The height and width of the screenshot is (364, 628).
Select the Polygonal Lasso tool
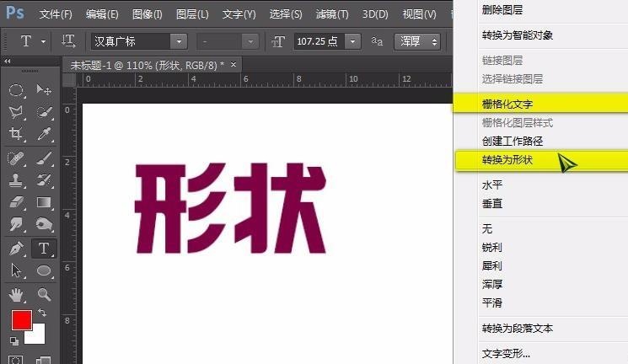16,112
